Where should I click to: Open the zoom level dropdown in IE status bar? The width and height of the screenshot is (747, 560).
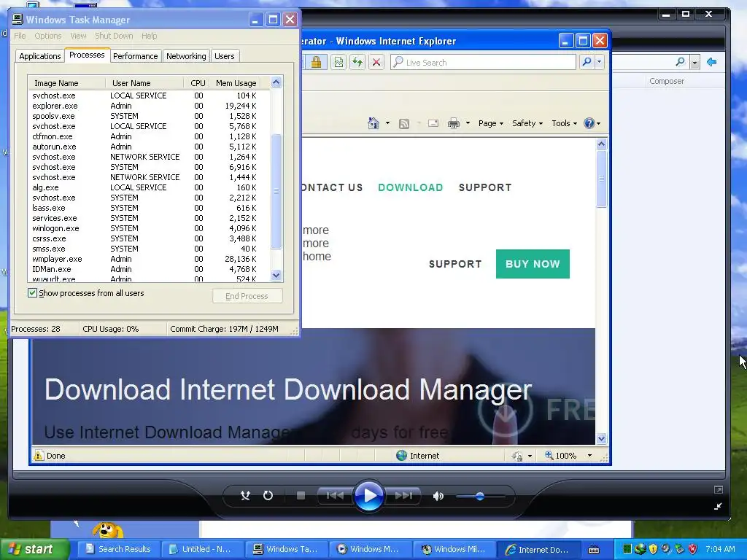point(589,456)
